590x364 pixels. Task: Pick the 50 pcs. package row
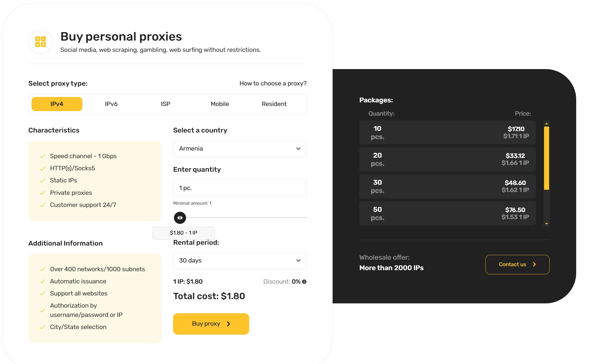tap(448, 213)
